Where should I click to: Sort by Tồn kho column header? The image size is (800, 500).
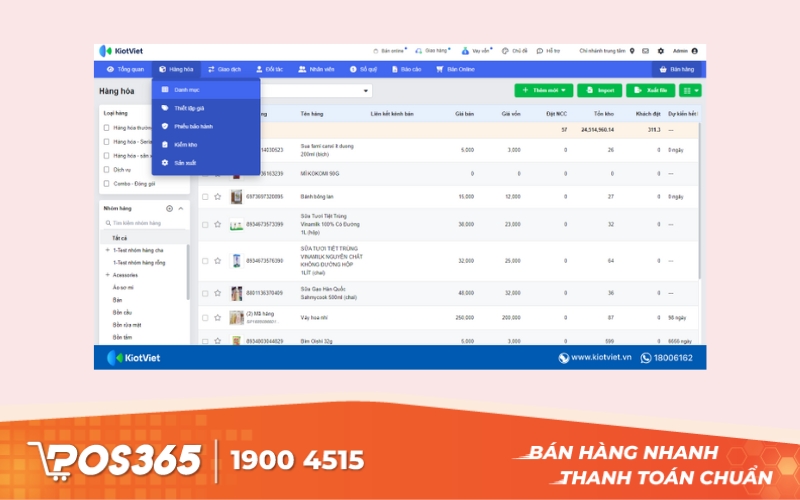click(604, 114)
